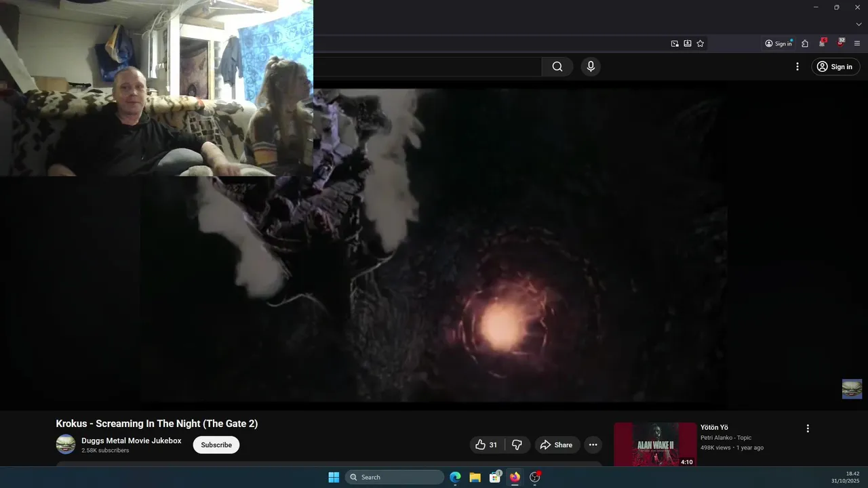The image size is (868, 488).
Task: Open Firefox extensions puzzle icon
Action: coord(805,43)
